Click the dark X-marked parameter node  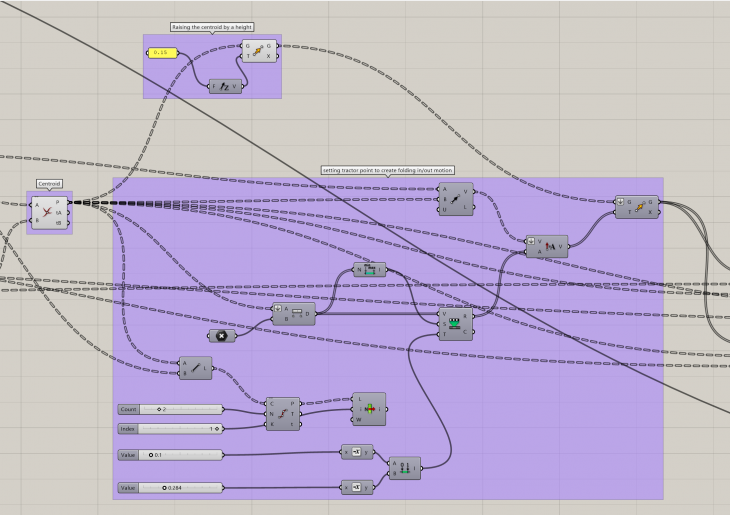pos(221,335)
